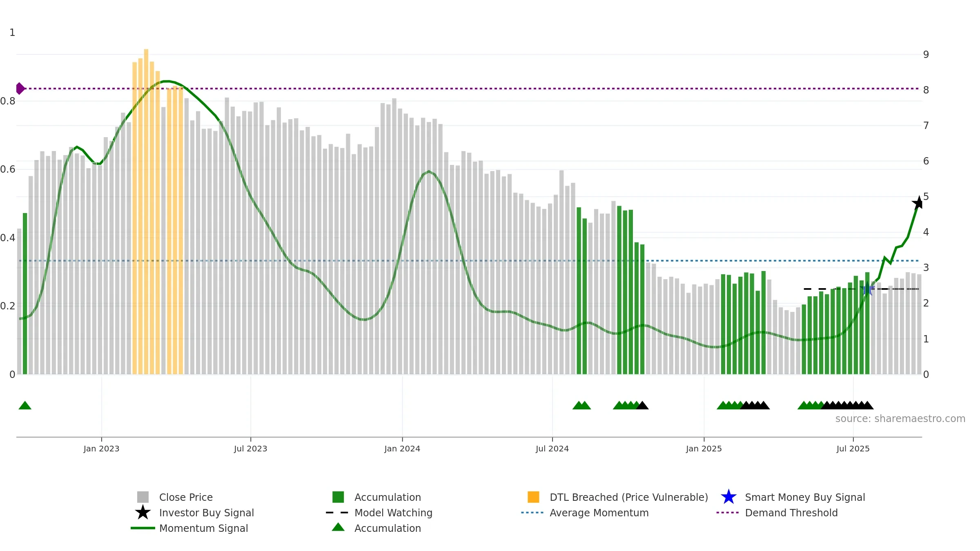
Task: Toggle the Model Watching legend label
Action: click(x=393, y=513)
